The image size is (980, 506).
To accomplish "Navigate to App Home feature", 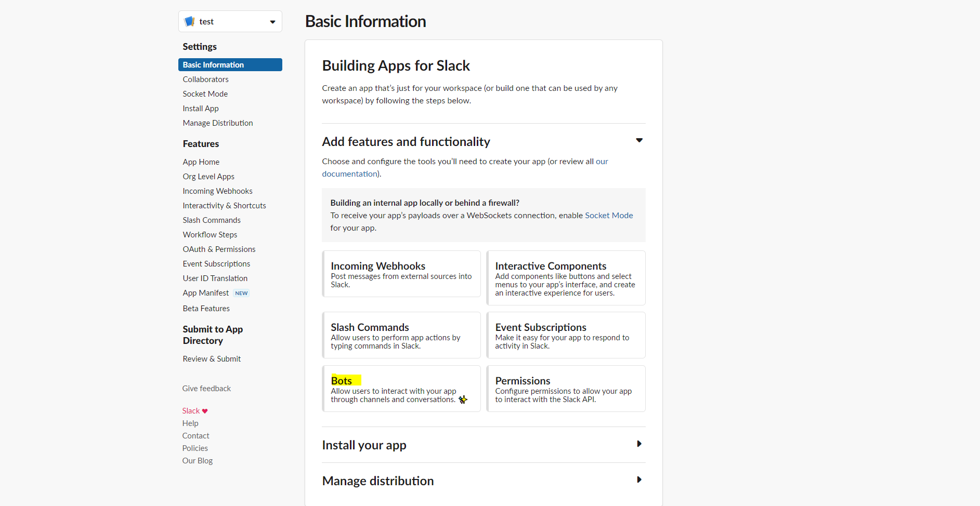I will pyautogui.click(x=201, y=162).
